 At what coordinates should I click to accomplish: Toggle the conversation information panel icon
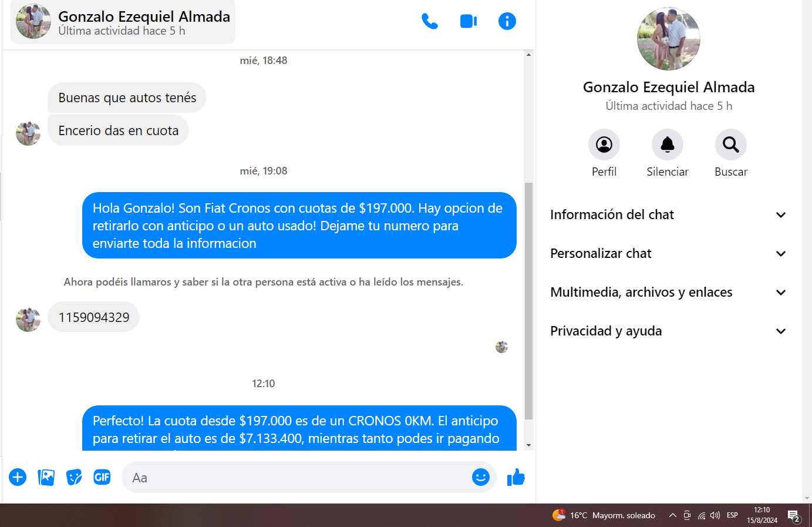[507, 22]
